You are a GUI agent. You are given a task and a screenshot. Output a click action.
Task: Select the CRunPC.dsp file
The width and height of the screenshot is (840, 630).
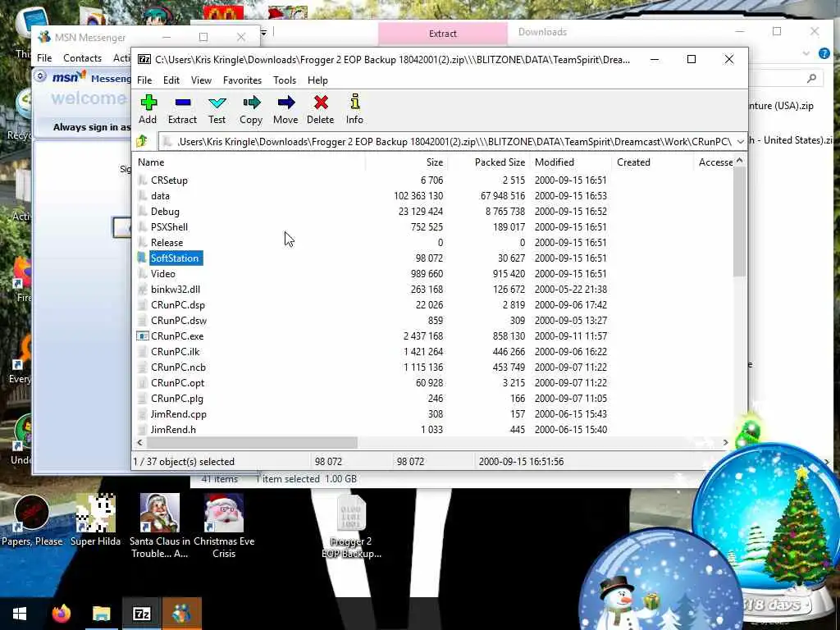pyautogui.click(x=178, y=305)
